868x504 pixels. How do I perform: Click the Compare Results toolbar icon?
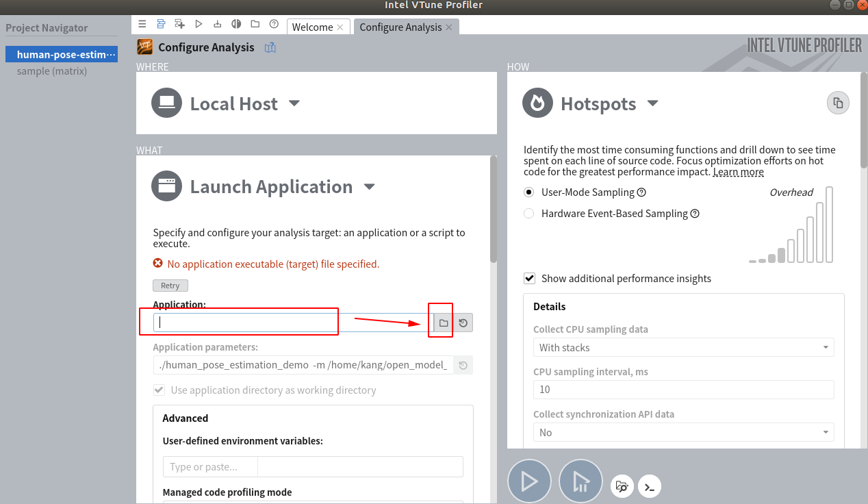(x=236, y=24)
